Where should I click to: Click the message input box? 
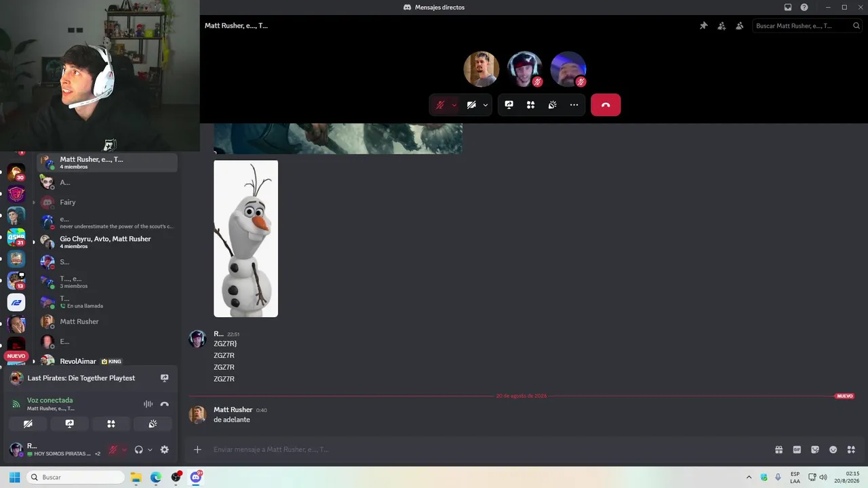tap(488, 449)
